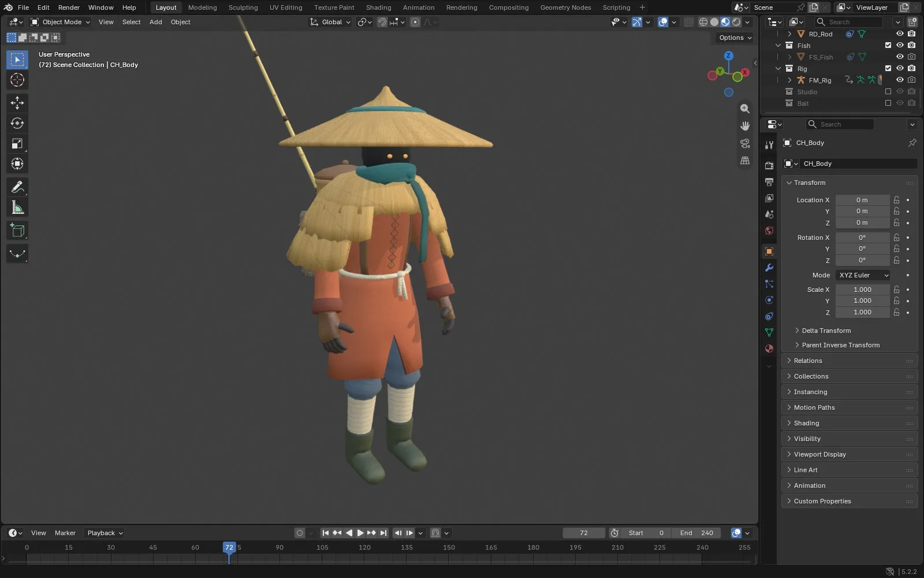Hide RD_Rod in viewport via eye icon
924x578 pixels.
pos(900,34)
